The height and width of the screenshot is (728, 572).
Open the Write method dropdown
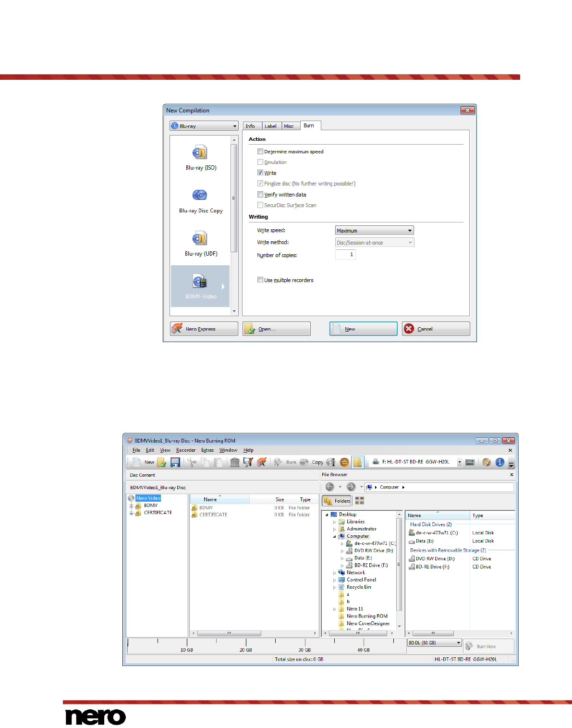[374, 243]
